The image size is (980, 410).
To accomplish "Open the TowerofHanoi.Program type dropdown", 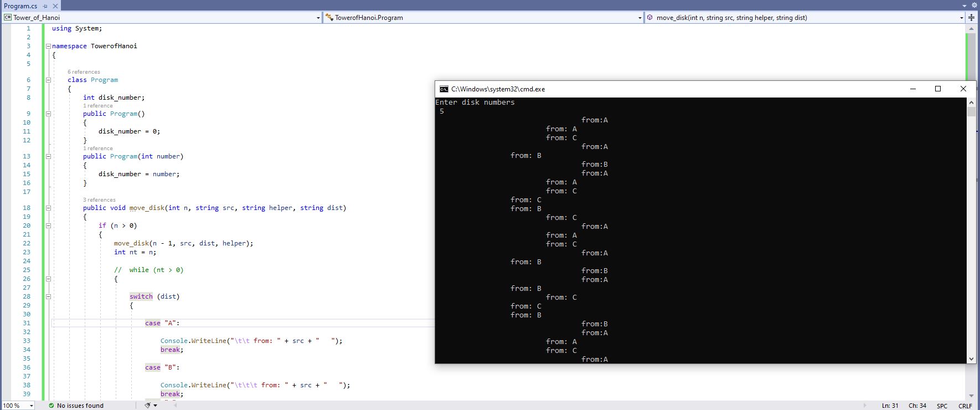I will click(x=639, y=18).
